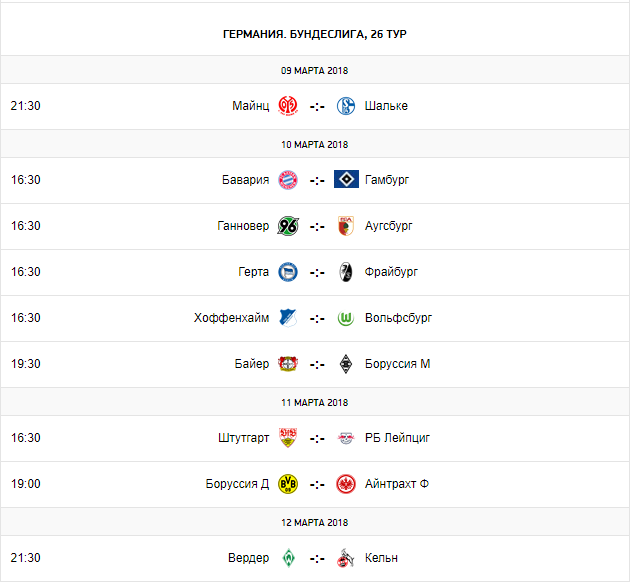Click the Bayern Munich crest
633x586 pixels.
(x=288, y=180)
